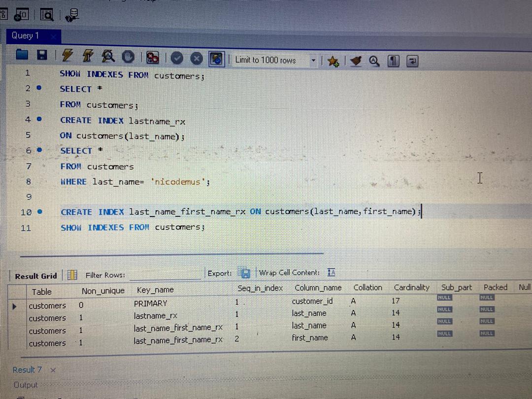This screenshot has height=399, width=532.
Task: Select the 'first_name' column name cell
Action: (310, 338)
